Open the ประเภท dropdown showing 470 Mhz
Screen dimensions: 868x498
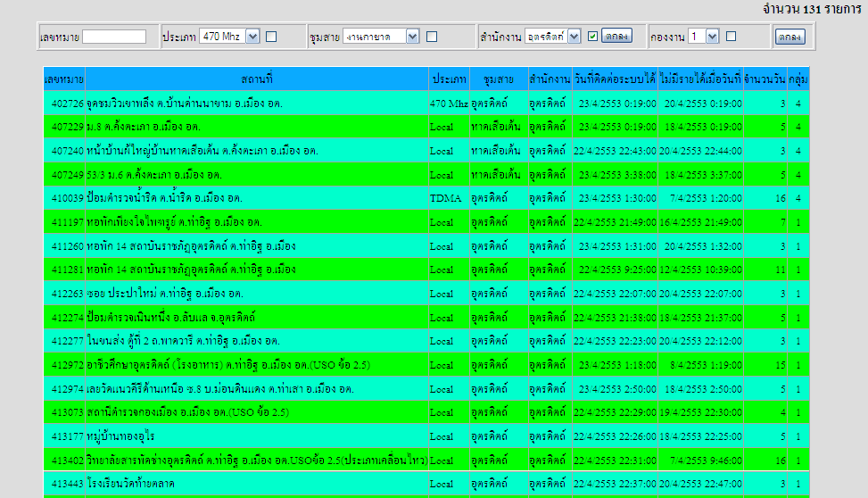coord(229,37)
